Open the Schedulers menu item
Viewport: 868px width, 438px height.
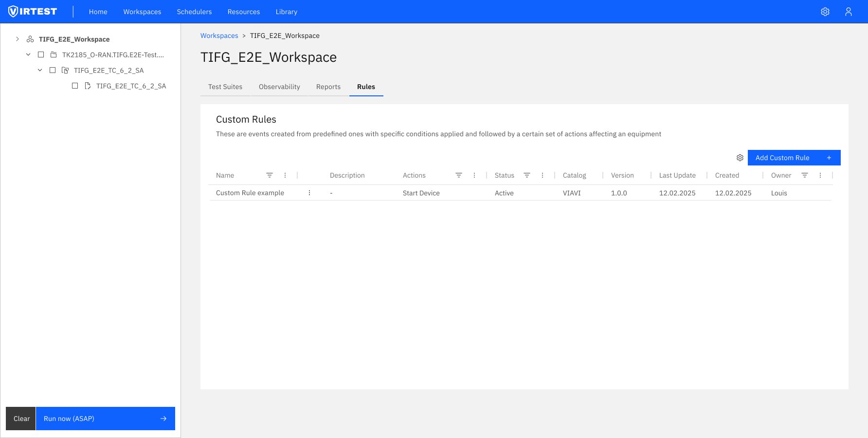(194, 11)
